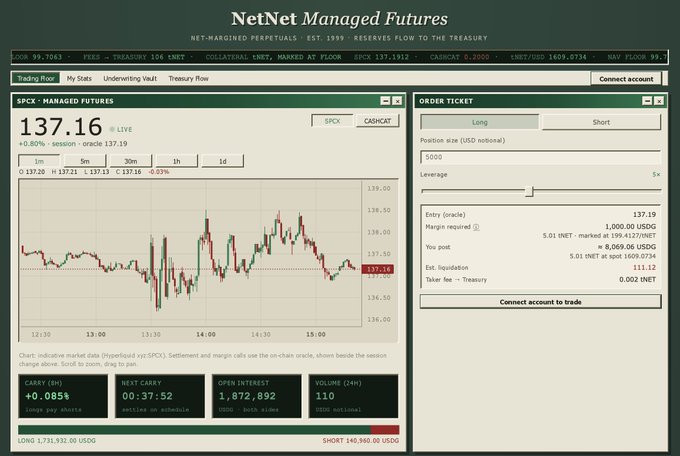This screenshot has height=456, width=680.
Task: Click the Next Carry countdown card
Action: (160, 396)
